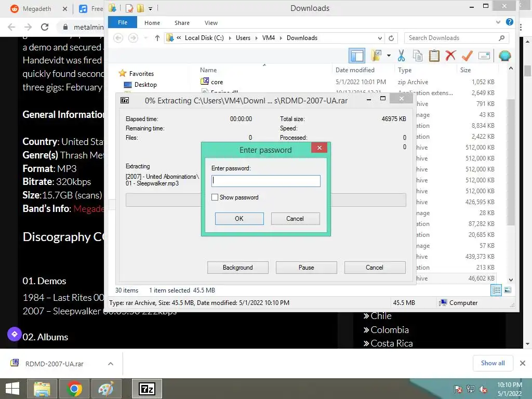This screenshot has width=532, height=399.
Task: Open dropdown arrow next to folder options
Action: [x=389, y=56]
